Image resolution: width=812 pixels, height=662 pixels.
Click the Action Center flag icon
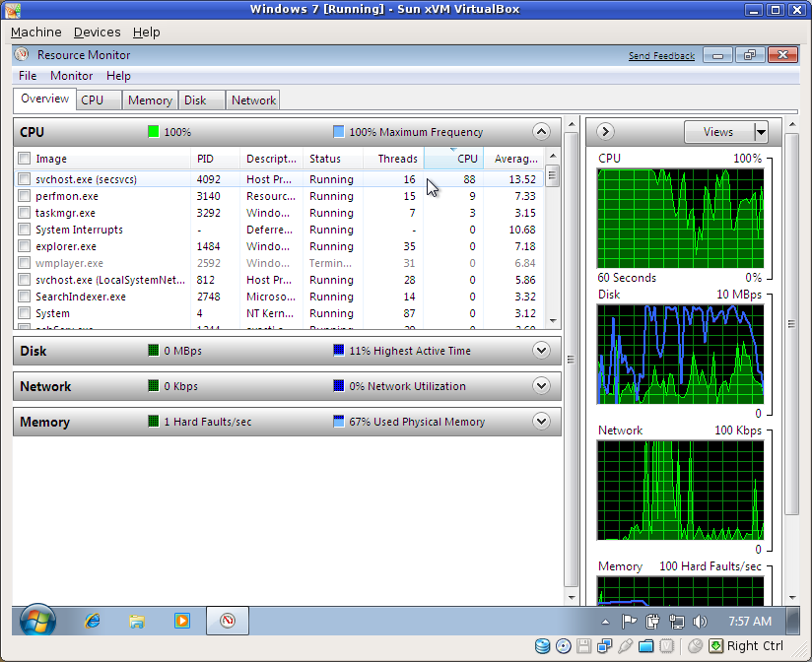pyautogui.click(x=629, y=622)
